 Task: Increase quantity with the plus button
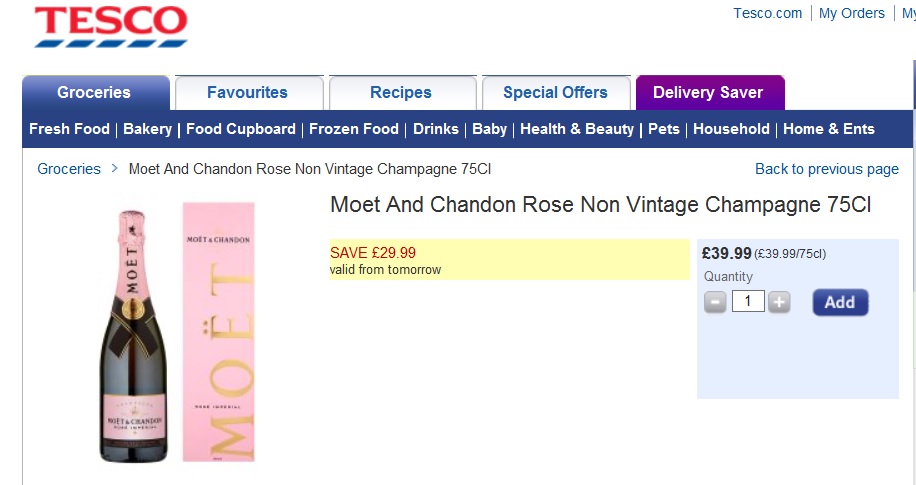tap(779, 302)
